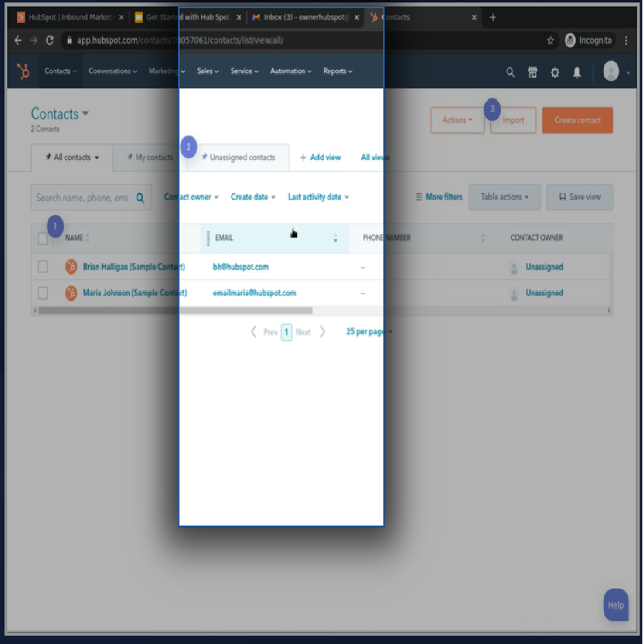The width and height of the screenshot is (644, 644).
Task: Go forward with the browser forward arrow
Action: pos(34,40)
